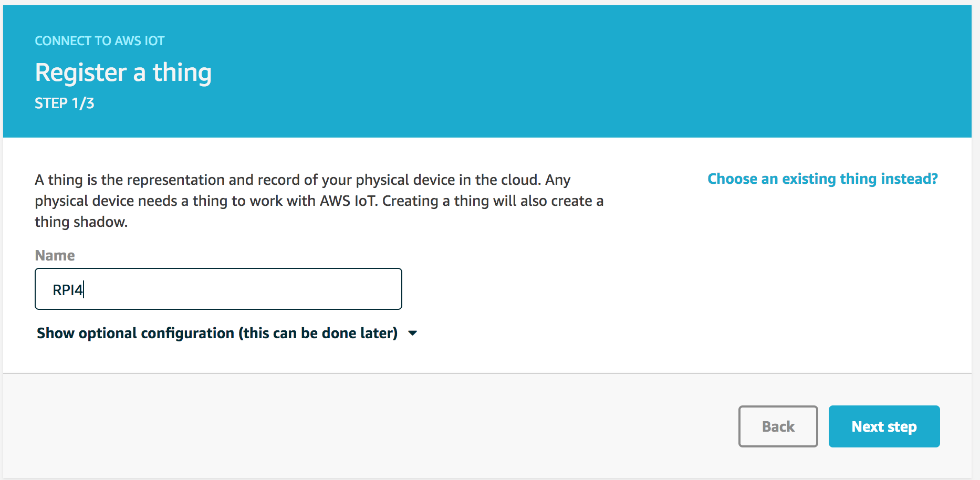
Task: Click the STEP 1/3 progress indicator
Action: tap(64, 103)
